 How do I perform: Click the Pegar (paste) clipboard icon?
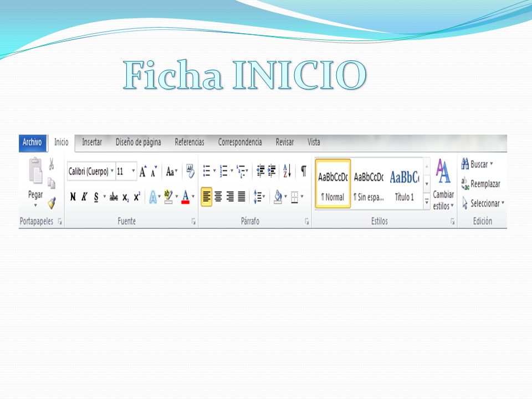coord(35,171)
